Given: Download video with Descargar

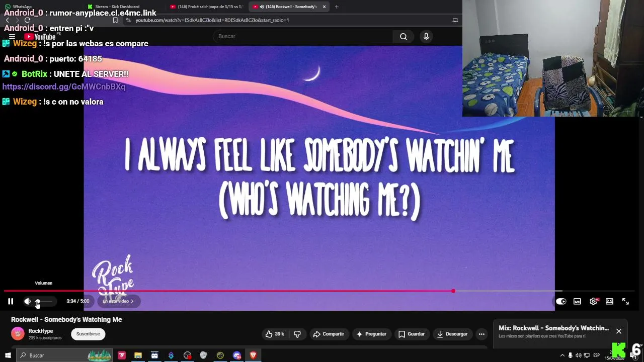Looking at the screenshot, I should (452, 334).
